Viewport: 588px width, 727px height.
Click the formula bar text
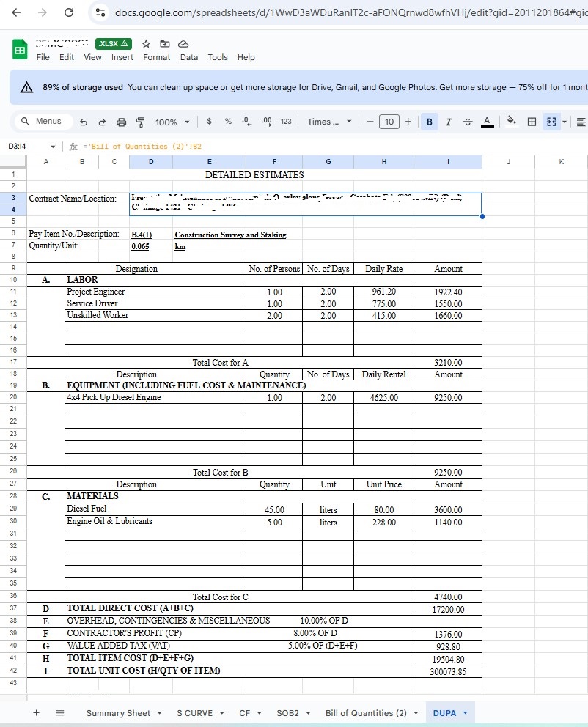pyautogui.click(x=142, y=146)
